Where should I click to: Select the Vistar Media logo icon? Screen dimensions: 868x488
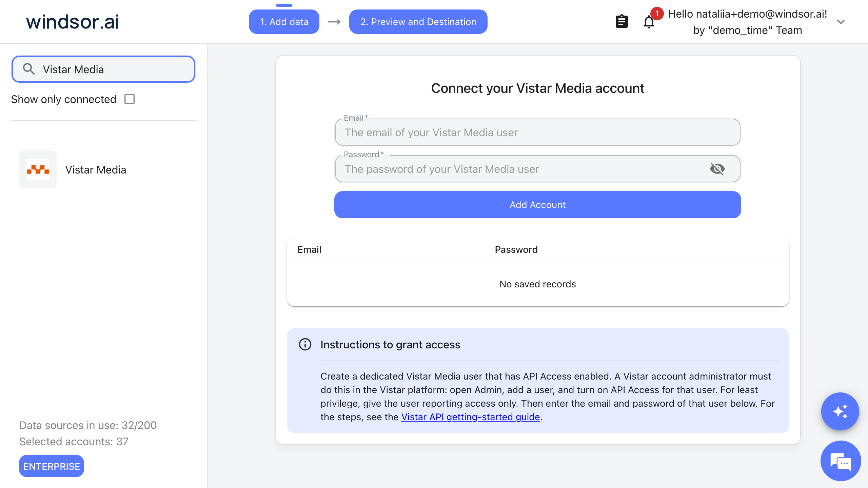(x=38, y=169)
